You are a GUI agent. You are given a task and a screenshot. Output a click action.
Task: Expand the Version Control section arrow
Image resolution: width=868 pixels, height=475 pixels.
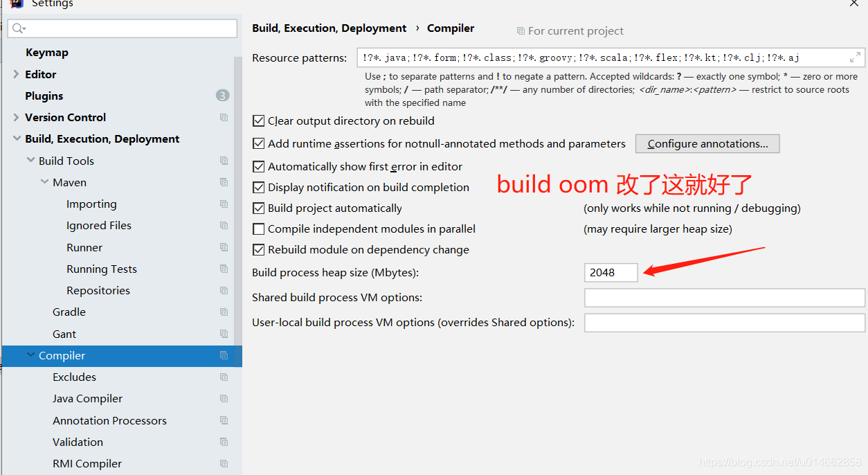pyautogui.click(x=16, y=117)
